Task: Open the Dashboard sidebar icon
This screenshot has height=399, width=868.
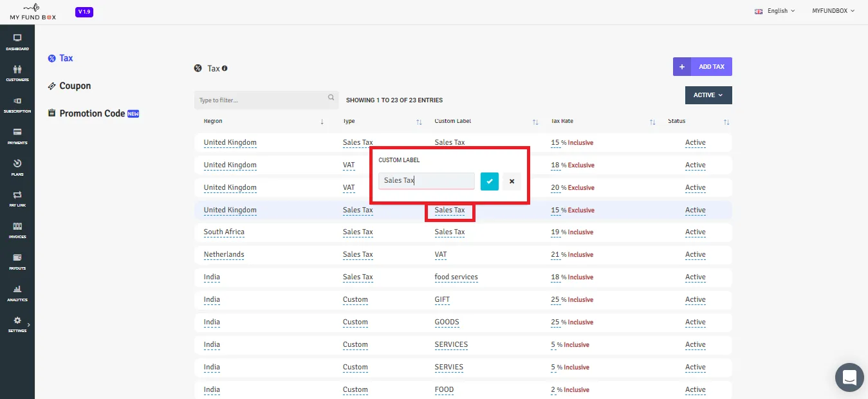Action: pos(17,42)
